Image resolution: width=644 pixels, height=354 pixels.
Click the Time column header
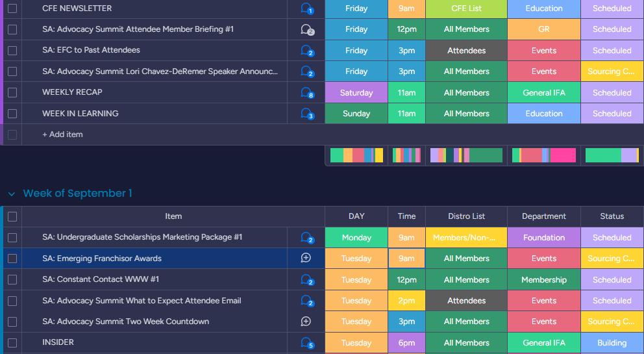click(x=406, y=216)
